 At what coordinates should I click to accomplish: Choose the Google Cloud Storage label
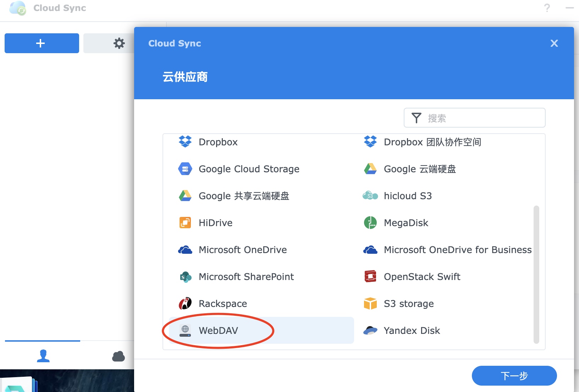pyautogui.click(x=249, y=169)
